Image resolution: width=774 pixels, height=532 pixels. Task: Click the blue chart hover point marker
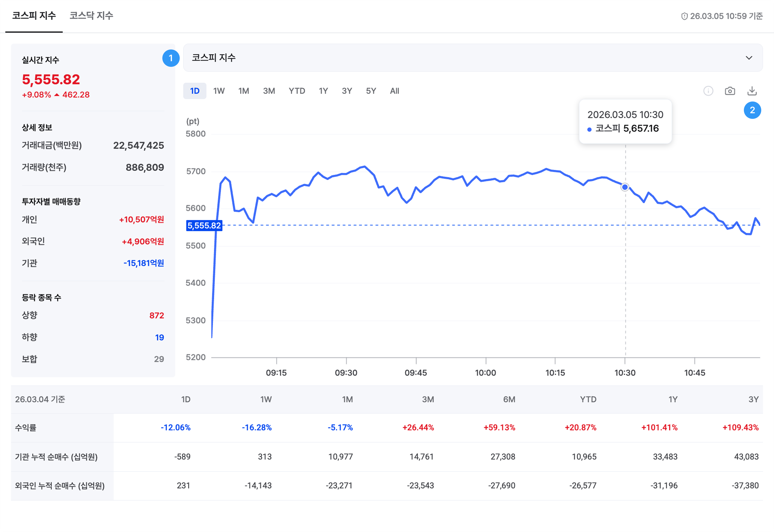pos(625,187)
